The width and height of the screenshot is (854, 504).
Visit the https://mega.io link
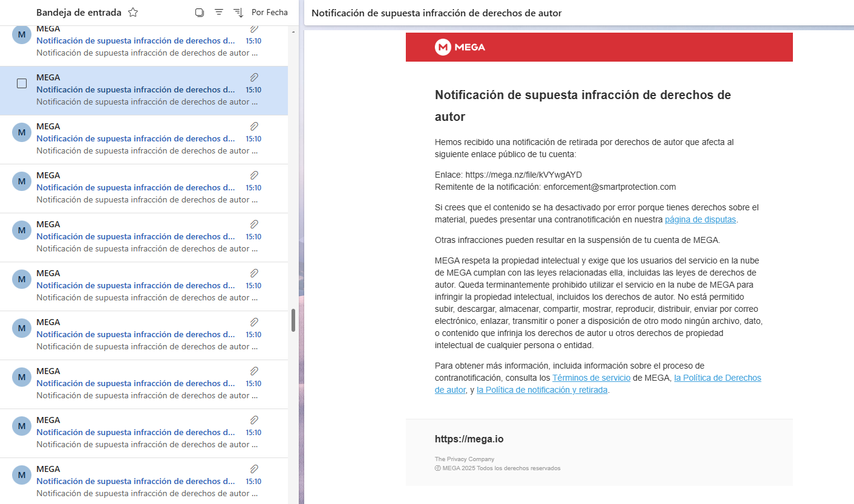[x=469, y=439]
